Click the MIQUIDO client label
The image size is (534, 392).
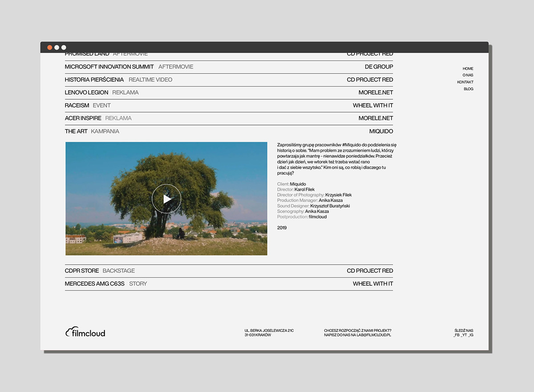[x=381, y=131]
